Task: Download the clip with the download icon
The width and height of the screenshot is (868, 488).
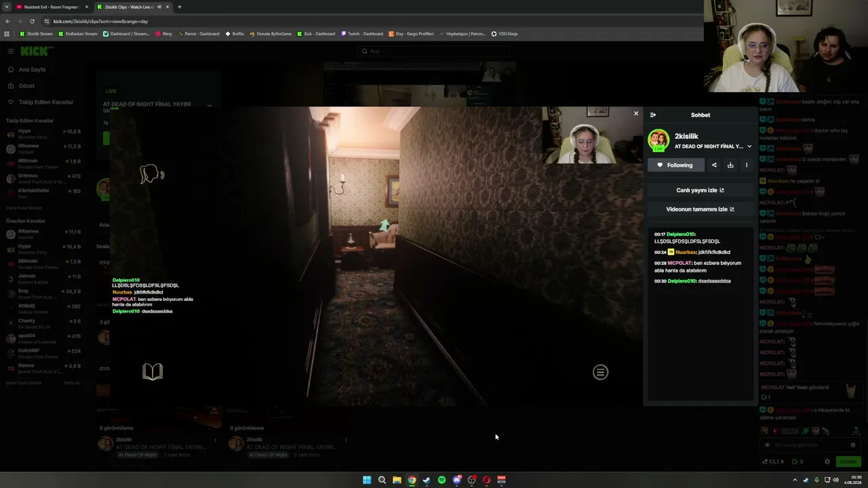Action: tap(730, 165)
